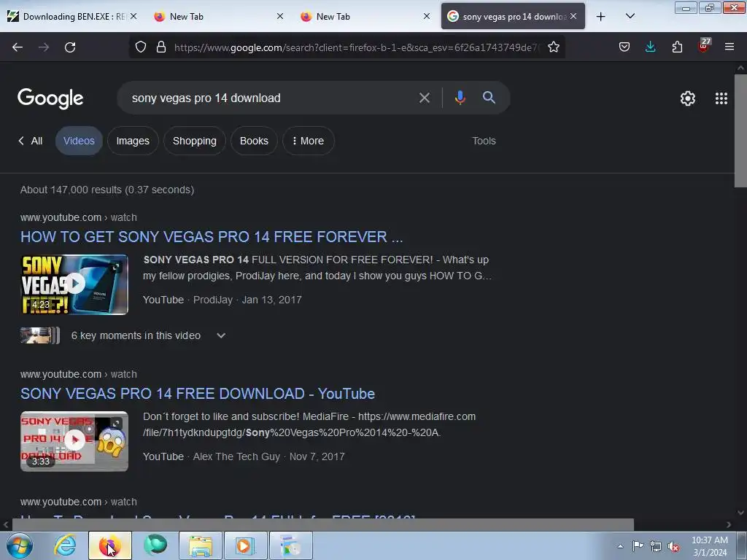Screen dimensions: 747x560
Task: Close the first New Tab
Action: (280, 16)
